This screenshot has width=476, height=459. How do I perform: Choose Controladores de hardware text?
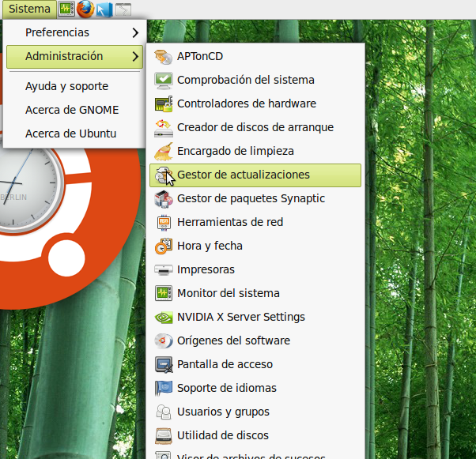point(247,103)
